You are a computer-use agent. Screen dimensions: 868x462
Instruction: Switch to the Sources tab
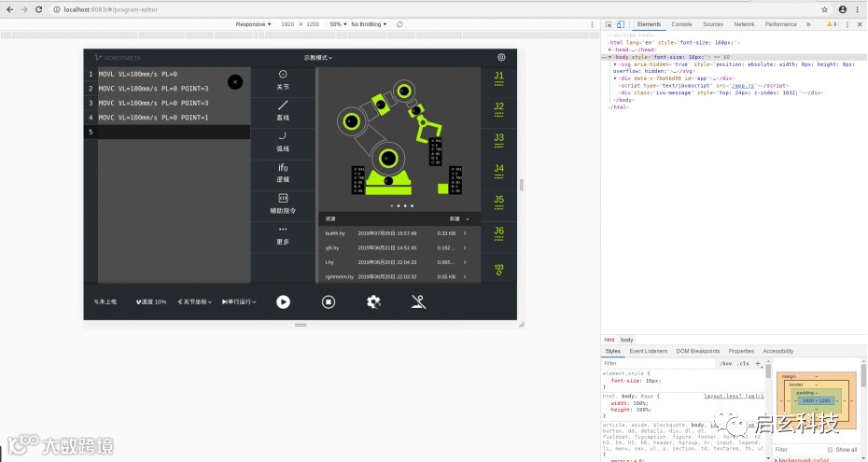[x=713, y=24]
